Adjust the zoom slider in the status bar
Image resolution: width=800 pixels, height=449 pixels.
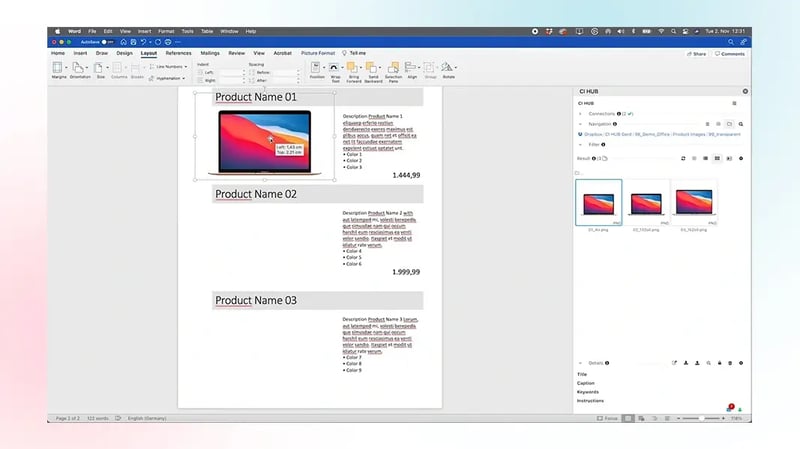tap(702, 418)
